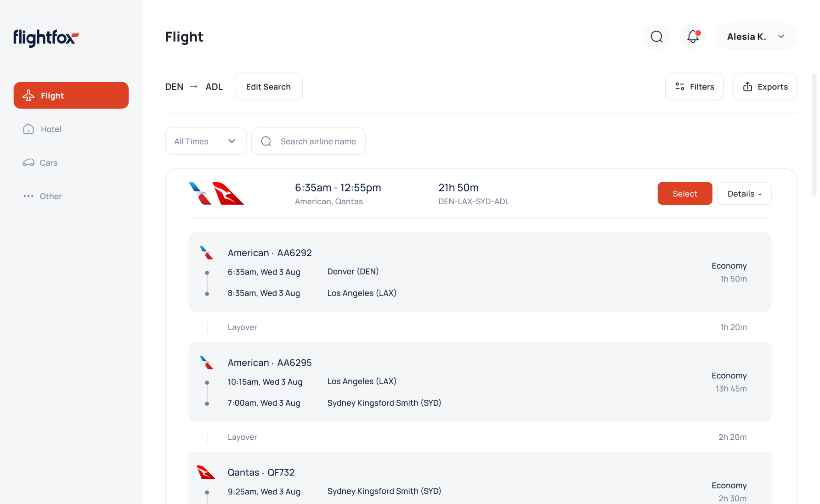The image size is (820, 504).
Task: Open notifications bell icon
Action: click(x=693, y=37)
